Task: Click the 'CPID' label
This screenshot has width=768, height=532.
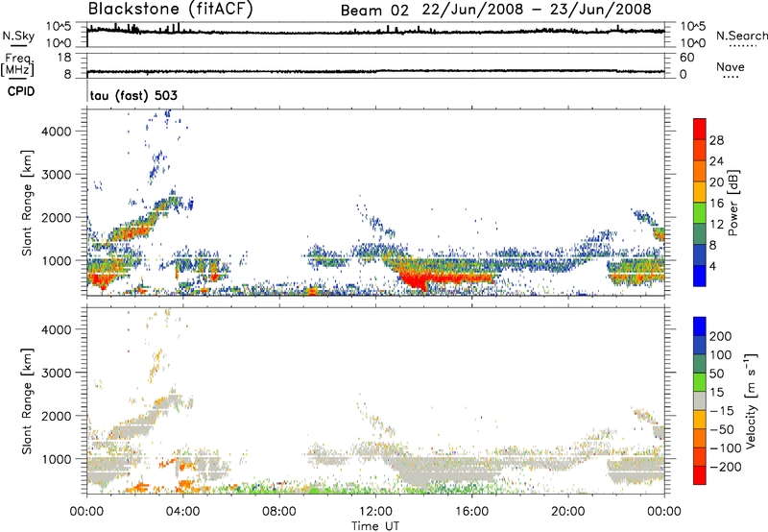Action: (x=21, y=91)
